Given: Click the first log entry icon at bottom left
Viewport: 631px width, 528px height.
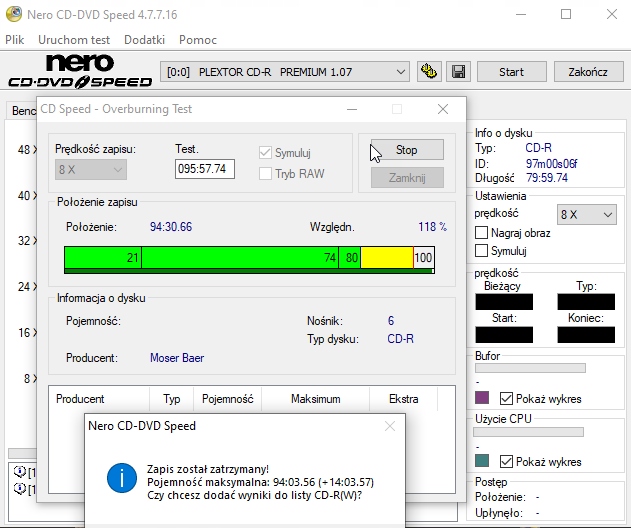Looking at the screenshot, I should coord(19,471).
